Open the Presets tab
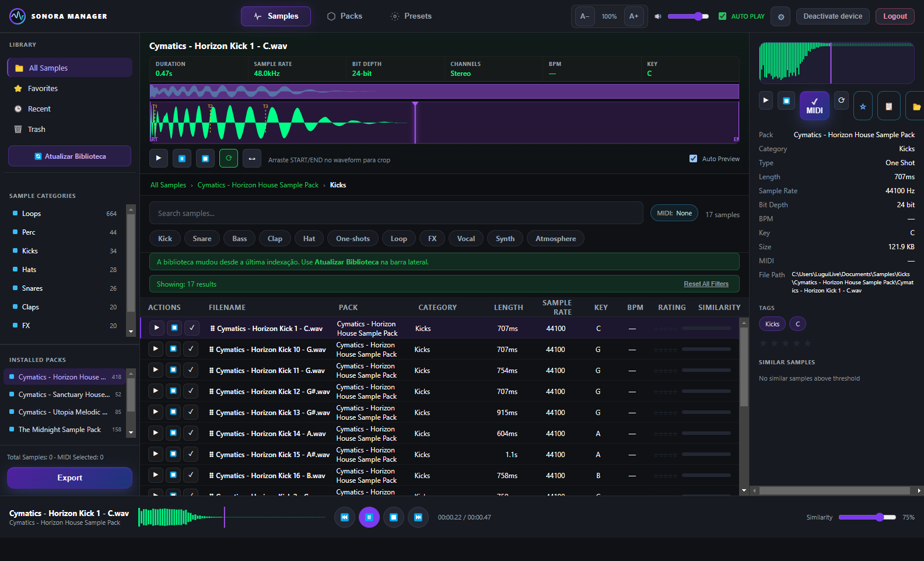 click(411, 16)
